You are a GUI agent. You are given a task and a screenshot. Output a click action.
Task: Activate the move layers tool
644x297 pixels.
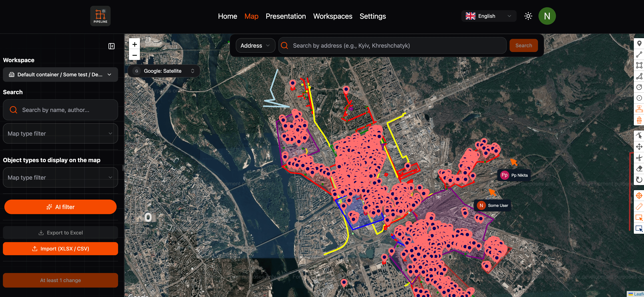pos(639,147)
